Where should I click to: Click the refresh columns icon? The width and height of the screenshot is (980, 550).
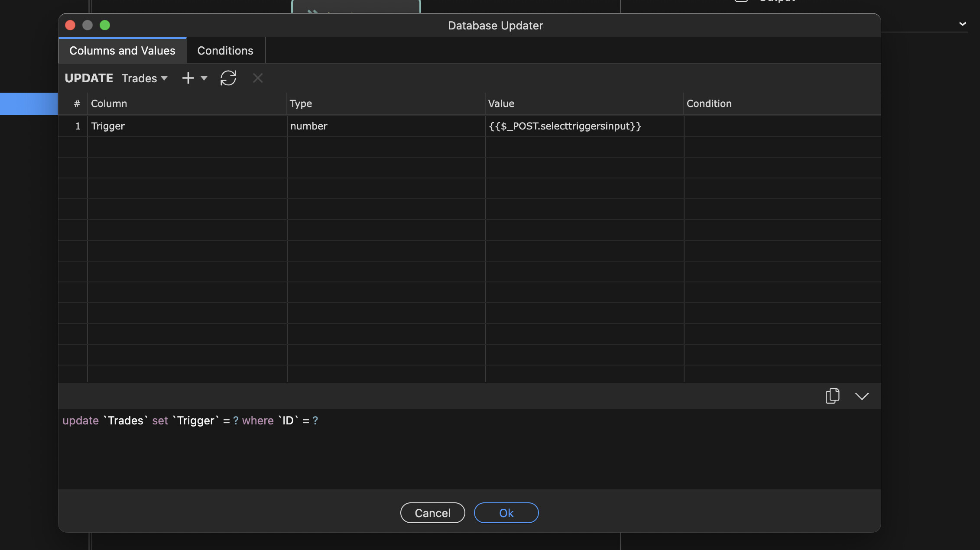[228, 78]
